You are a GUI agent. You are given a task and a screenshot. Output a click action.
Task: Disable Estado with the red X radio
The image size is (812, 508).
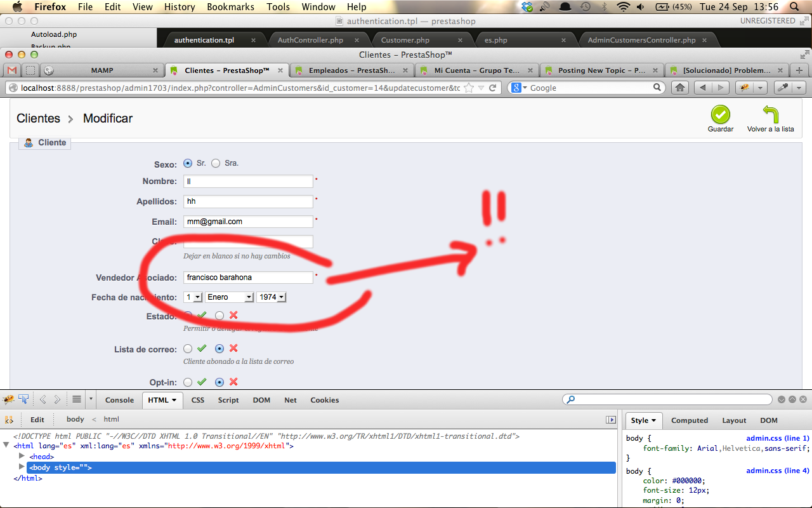219,315
